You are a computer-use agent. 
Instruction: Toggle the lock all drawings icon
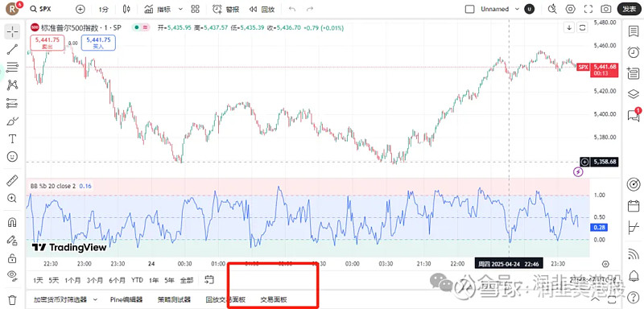[x=12, y=258]
